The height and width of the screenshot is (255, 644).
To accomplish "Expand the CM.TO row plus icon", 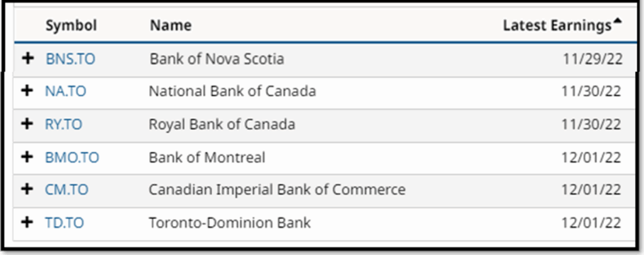I will coord(28,190).
